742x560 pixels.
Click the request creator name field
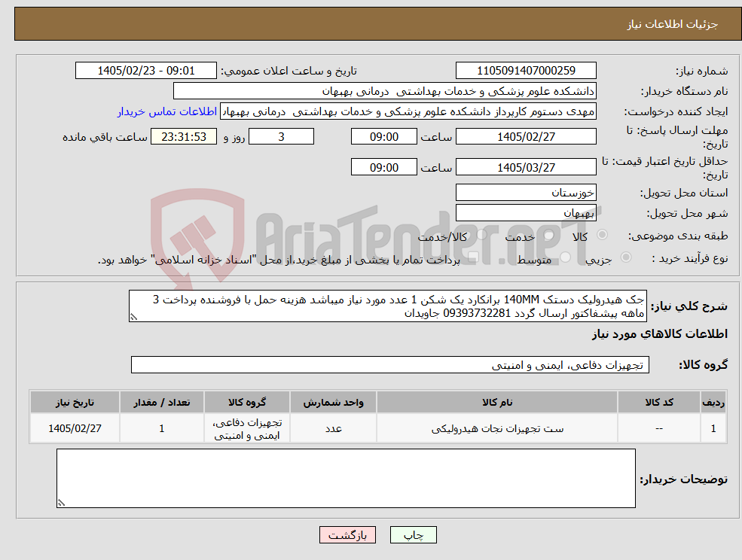pyautogui.click(x=408, y=111)
